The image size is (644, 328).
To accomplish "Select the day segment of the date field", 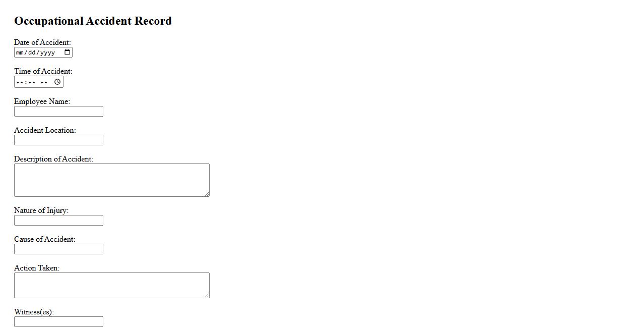I will pyautogui.click(x=32, y=52).
